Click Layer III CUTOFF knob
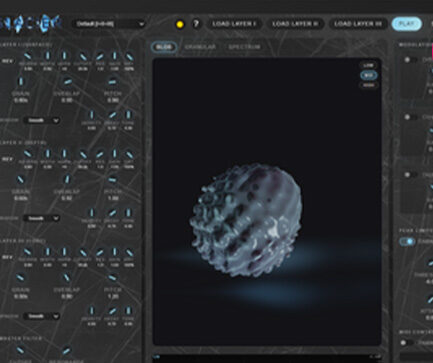Screen dimensions: 433x363 [83, 252]
